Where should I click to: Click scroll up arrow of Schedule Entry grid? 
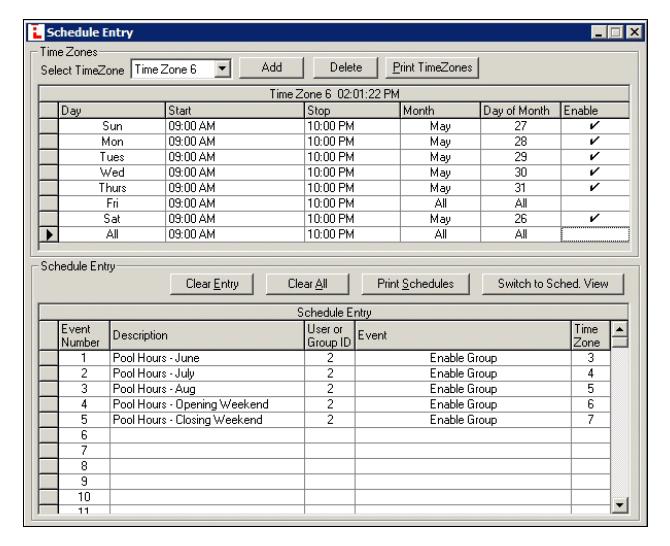[x=619, y=329]
